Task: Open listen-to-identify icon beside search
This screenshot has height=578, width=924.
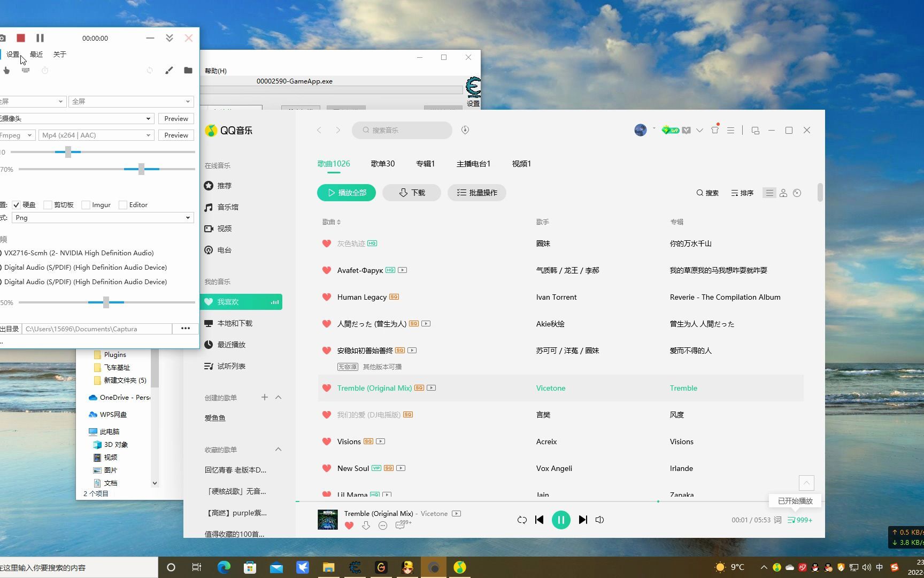Action: click(465, 130)
